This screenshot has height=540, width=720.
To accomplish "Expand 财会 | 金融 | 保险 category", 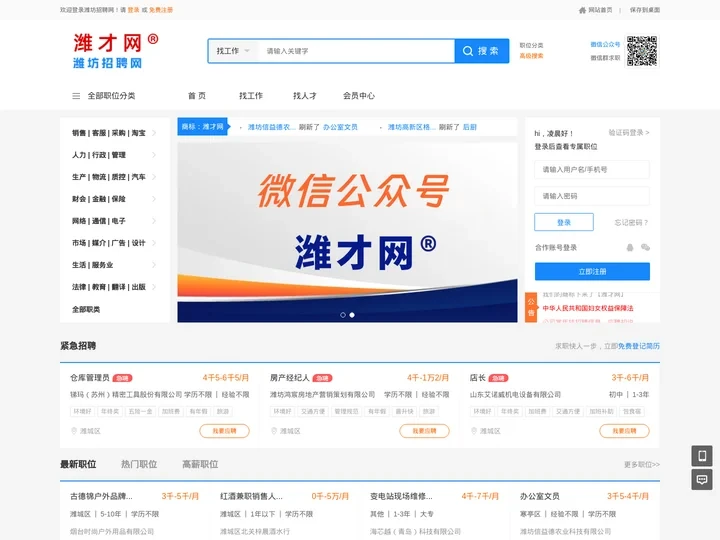I will pyautogui.click(x=114, y=199).
